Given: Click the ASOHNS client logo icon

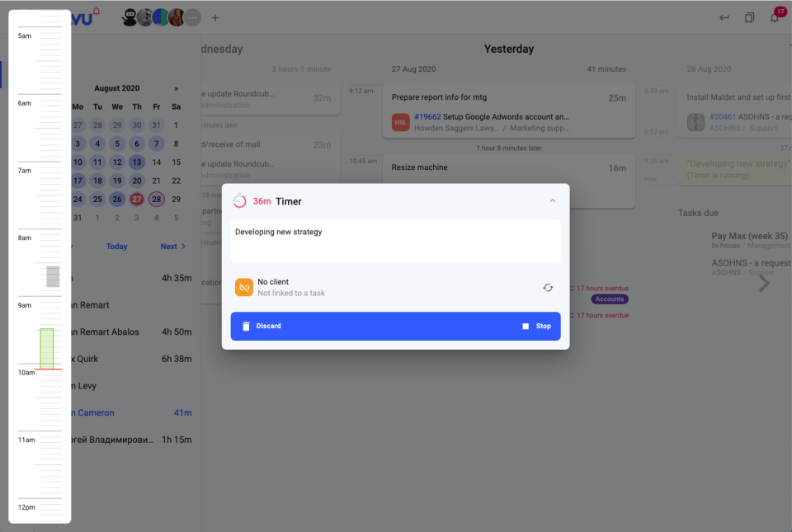Looking at the screenshot, I should pyautogui.click(x=695, y=122).
